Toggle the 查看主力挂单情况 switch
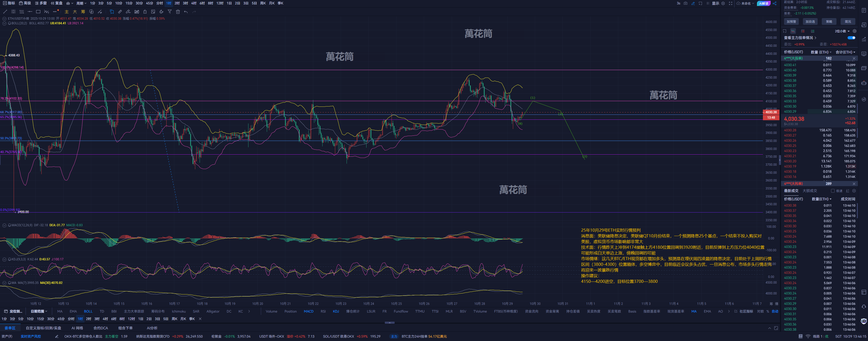The image size is (868, 341). (851, 38)
